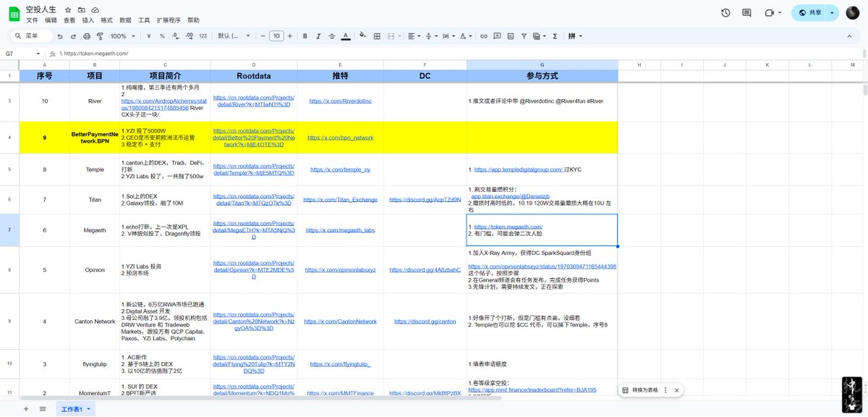Open the x.com/Titan_Exchange link
This screenshot has height=417, width=868.
click(340, 199)
